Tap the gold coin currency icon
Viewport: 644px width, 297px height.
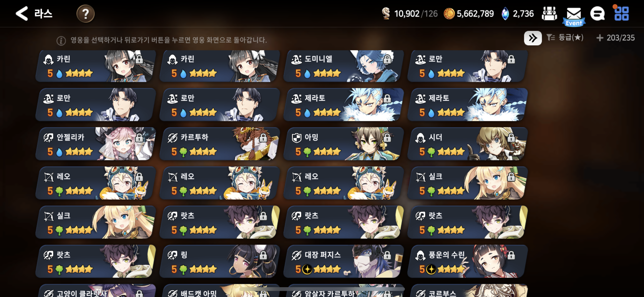coord(449,14)
